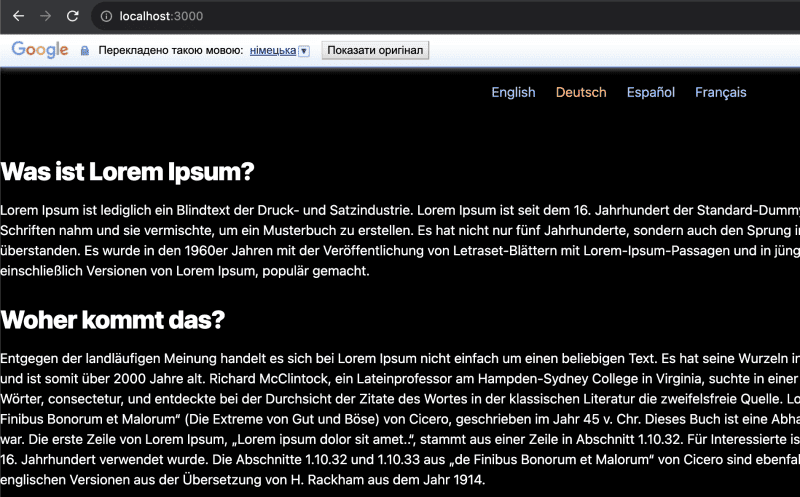Click the browser forward arrow
Viewport: 800px width, 497px height.
45,16
